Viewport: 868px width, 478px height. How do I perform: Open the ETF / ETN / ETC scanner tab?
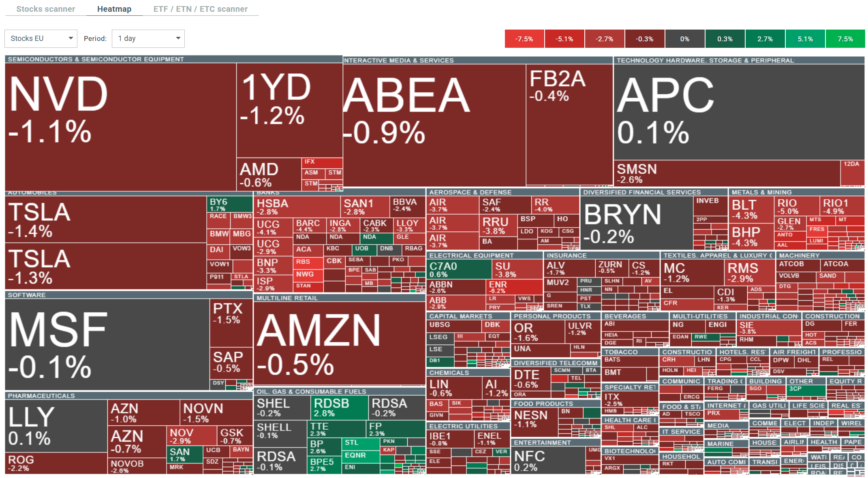click(200, 9)
